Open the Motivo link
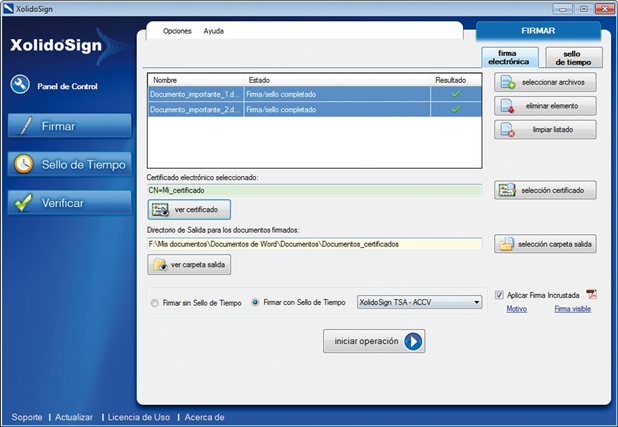This screenshot has width=618, height=427. pos(517,309)
